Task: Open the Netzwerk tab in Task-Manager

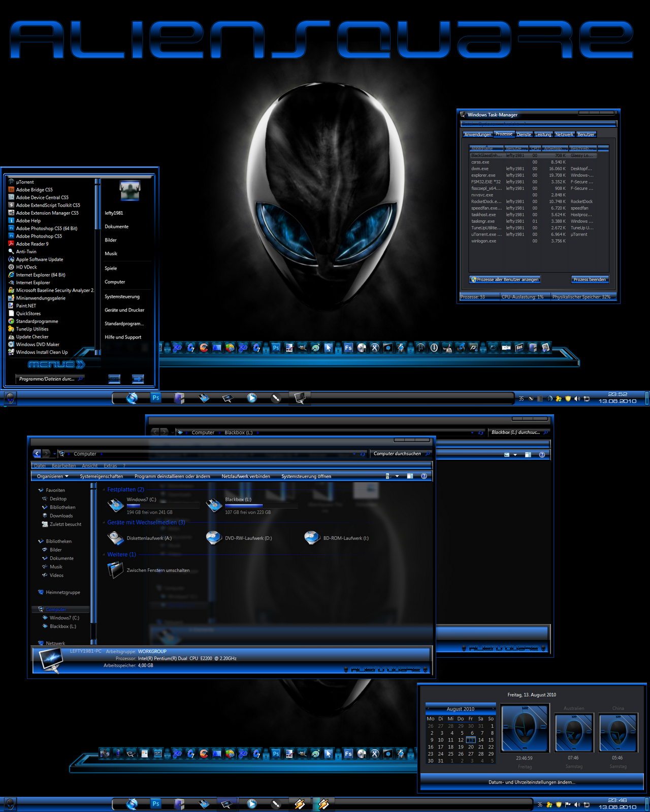Action: [x=564, y=134]
